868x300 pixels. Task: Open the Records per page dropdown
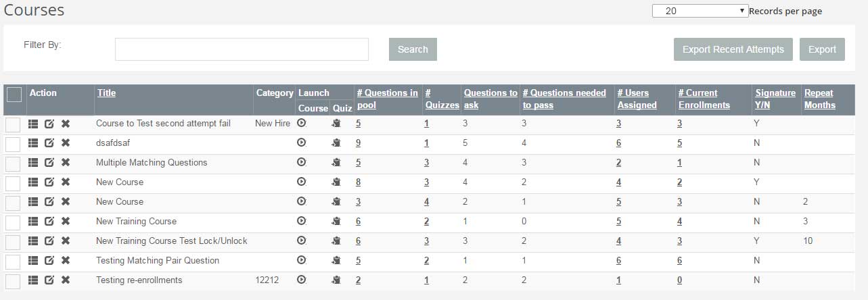(700, 11)
